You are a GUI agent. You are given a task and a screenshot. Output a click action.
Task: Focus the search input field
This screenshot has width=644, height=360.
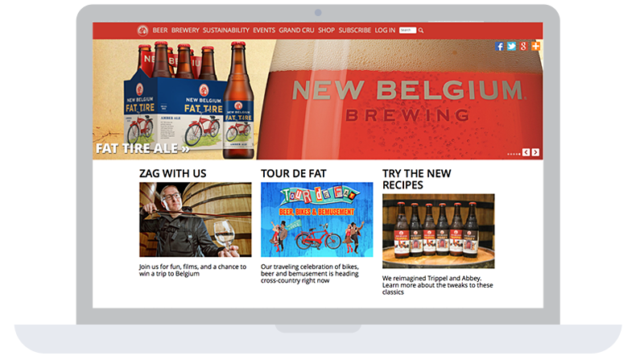(407, 31)
